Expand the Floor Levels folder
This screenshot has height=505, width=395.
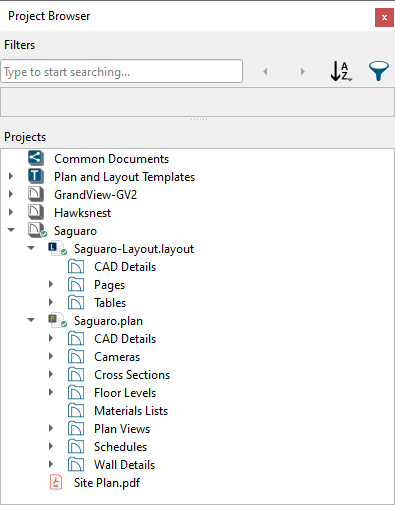click(51, 392)
